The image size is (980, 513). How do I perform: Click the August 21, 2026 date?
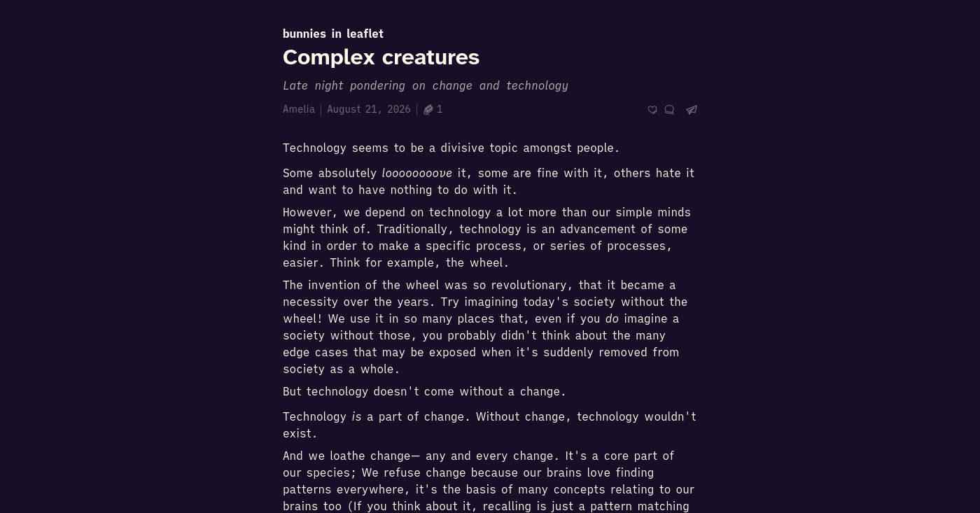click(x=369, y=109)
